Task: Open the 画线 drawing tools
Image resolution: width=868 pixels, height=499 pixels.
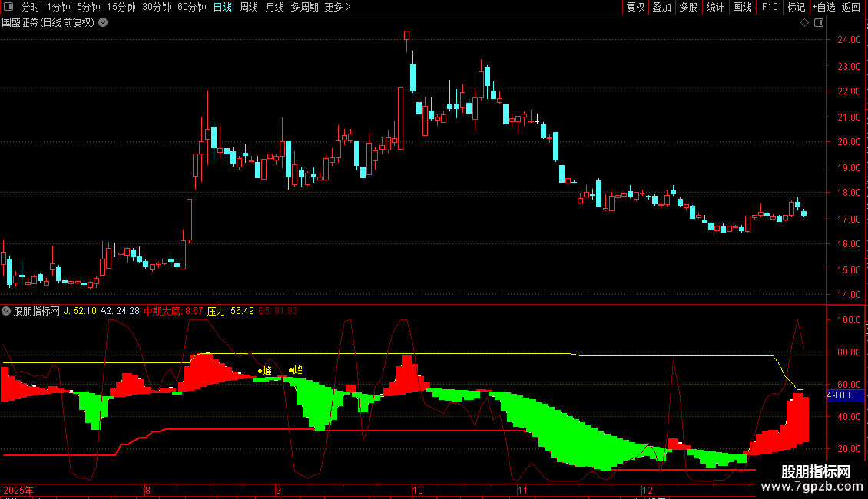Action: pyautogui.click(x=742, y=7)
